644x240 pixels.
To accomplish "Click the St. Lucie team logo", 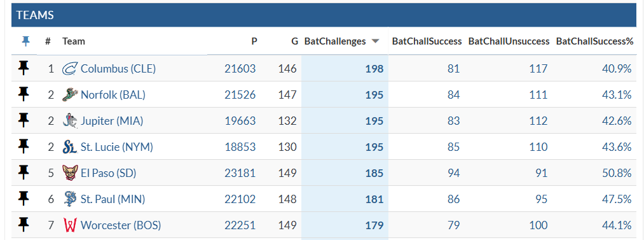I will point(70,147).
